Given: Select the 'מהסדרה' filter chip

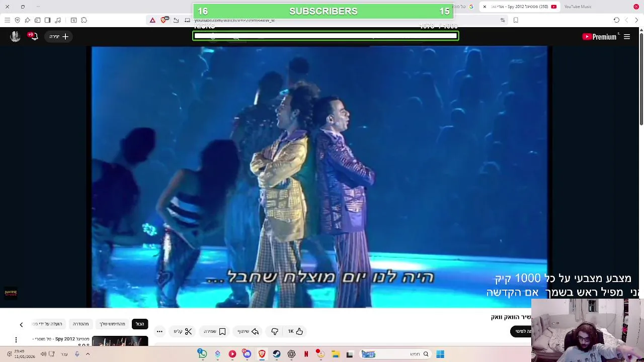Looking at the screenshot, I should coord(80,324).
